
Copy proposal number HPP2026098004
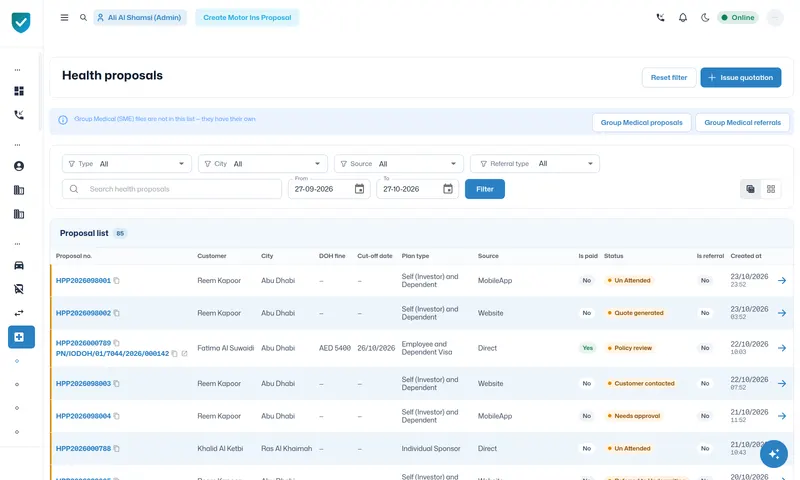pyautogui.click(x=116, y=416)
